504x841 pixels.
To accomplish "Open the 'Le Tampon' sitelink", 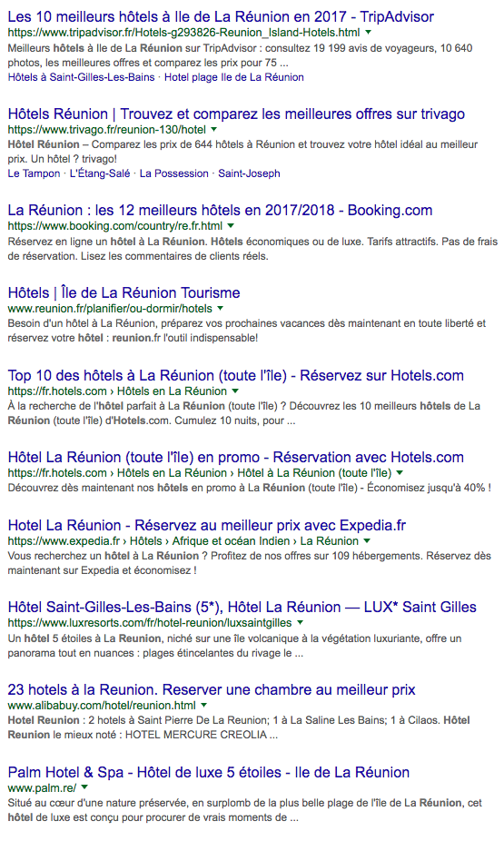I will [34, 173].
